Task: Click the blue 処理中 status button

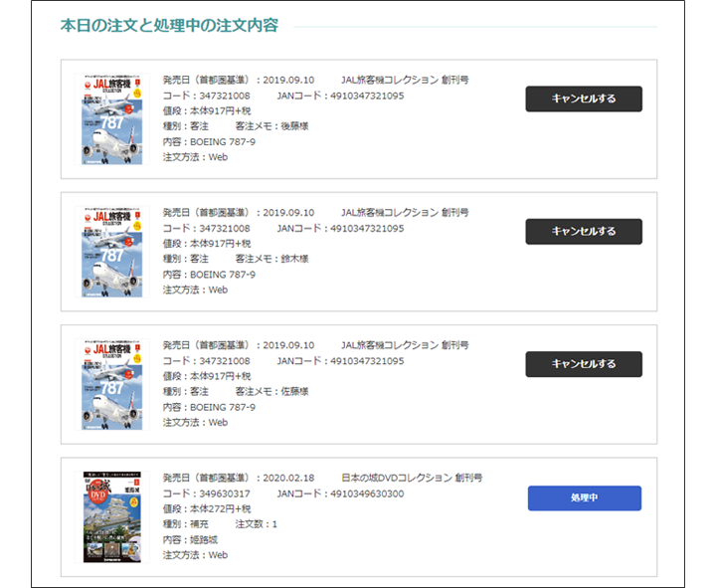Action: 584,497
